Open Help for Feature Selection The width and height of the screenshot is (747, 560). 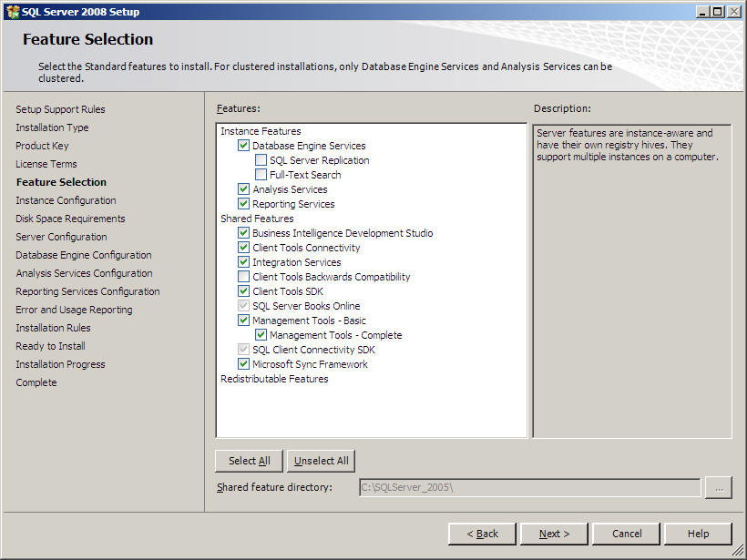coord(698,534)
